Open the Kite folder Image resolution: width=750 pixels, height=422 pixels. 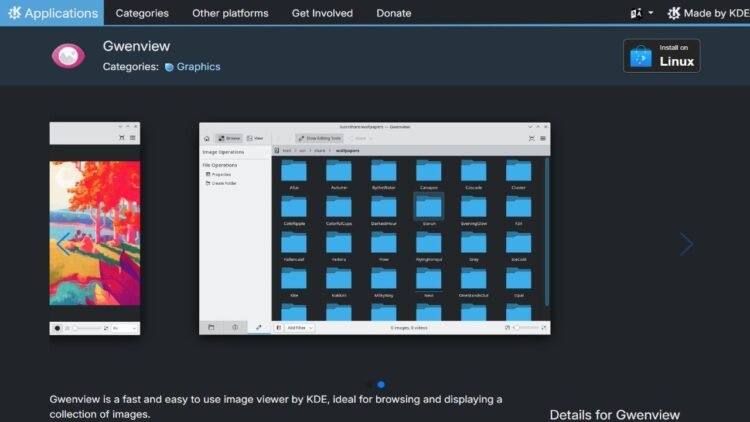(x=294, y=282)
